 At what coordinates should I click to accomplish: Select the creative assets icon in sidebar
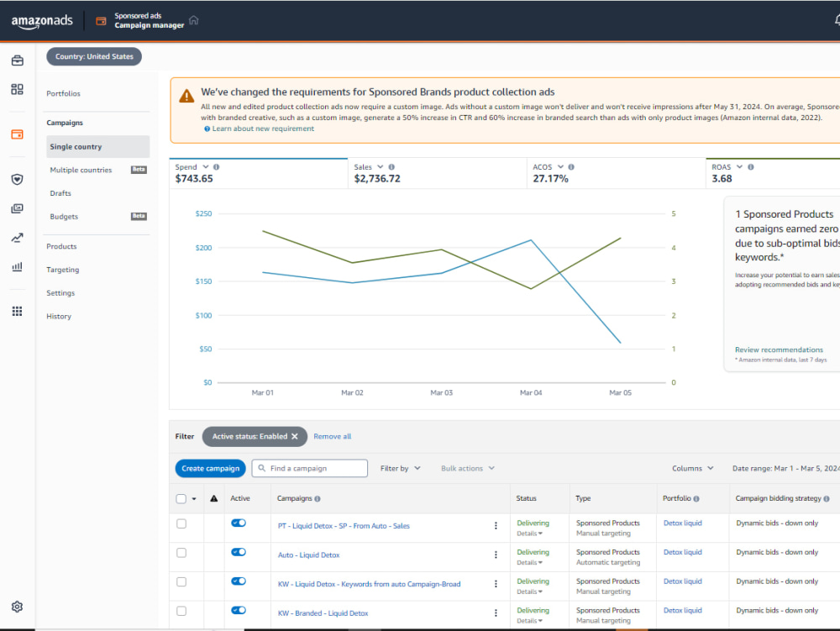pos(17,208)
